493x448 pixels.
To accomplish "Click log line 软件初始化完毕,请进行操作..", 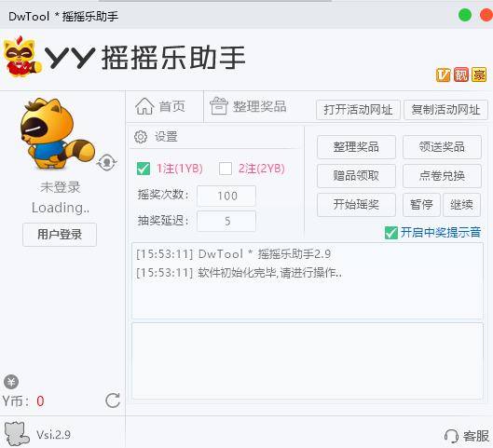I will click(x=239, y=273).
